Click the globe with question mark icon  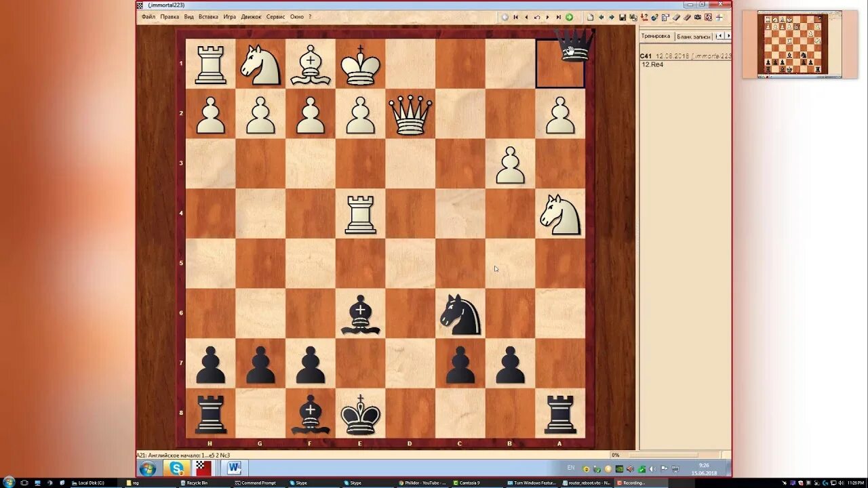pos(654,17)
